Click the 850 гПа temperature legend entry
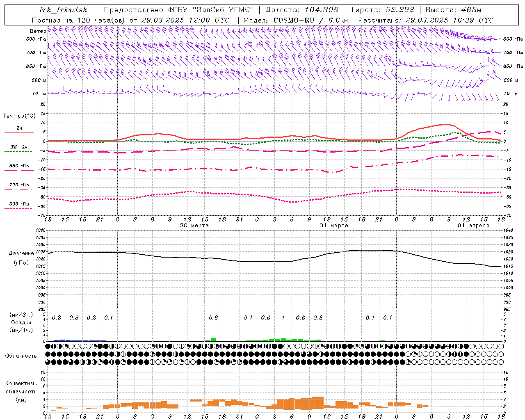 (x=19, y=166)
